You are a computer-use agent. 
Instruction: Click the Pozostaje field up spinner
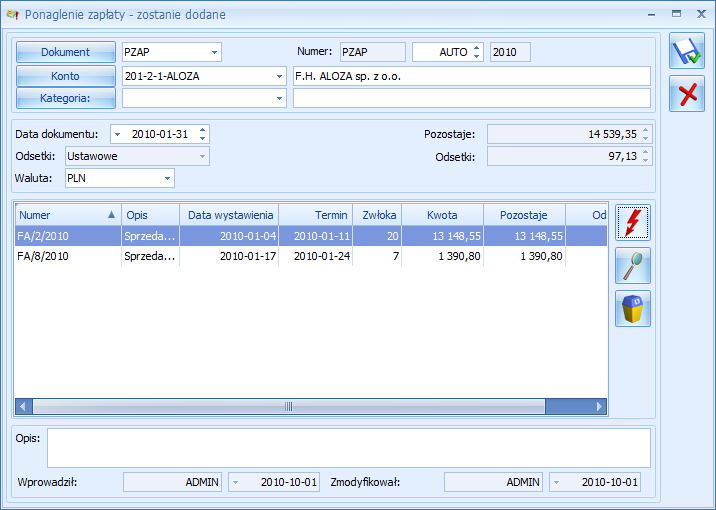point(646,130)
